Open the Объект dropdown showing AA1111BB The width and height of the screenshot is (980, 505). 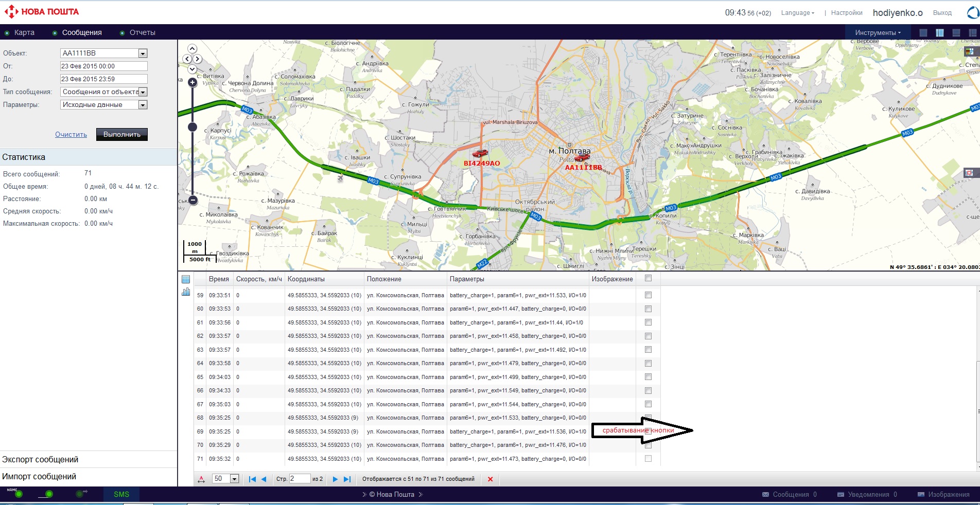143,53
